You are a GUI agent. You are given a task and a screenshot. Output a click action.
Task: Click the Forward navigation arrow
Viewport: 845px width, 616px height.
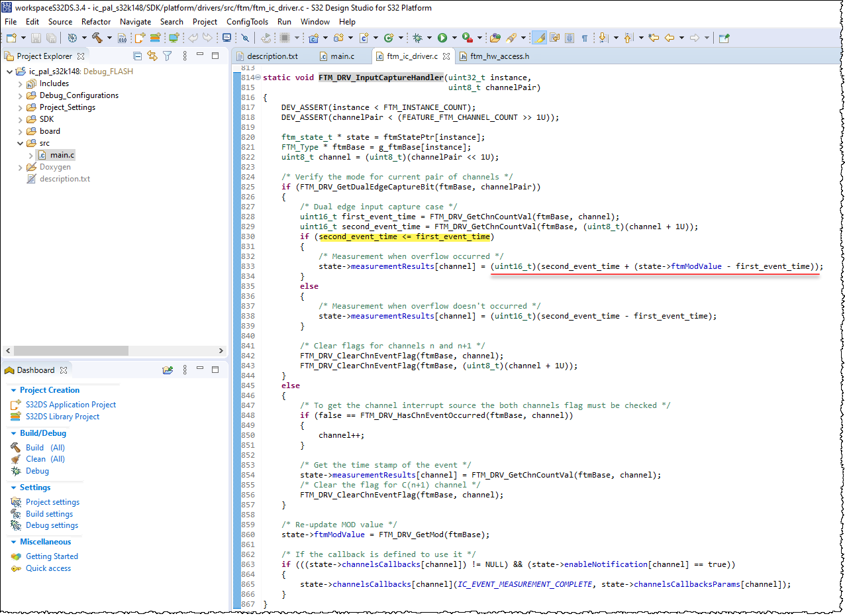tap(695, 38)
